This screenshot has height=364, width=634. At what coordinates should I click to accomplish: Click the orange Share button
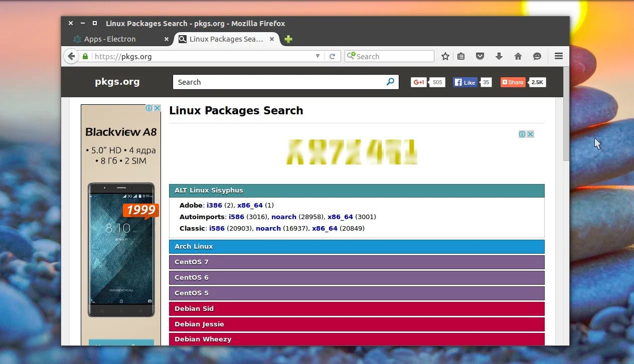(x=513, y=82)
